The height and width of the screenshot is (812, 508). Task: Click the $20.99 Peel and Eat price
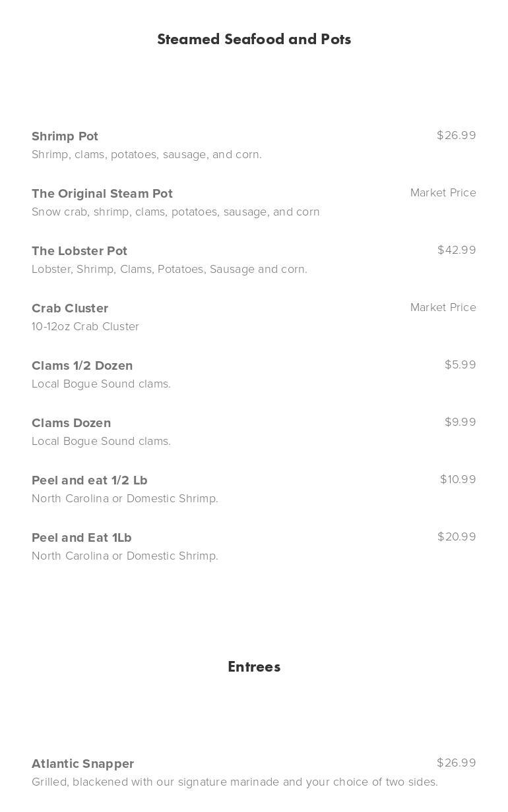click(x=457, y=537)
